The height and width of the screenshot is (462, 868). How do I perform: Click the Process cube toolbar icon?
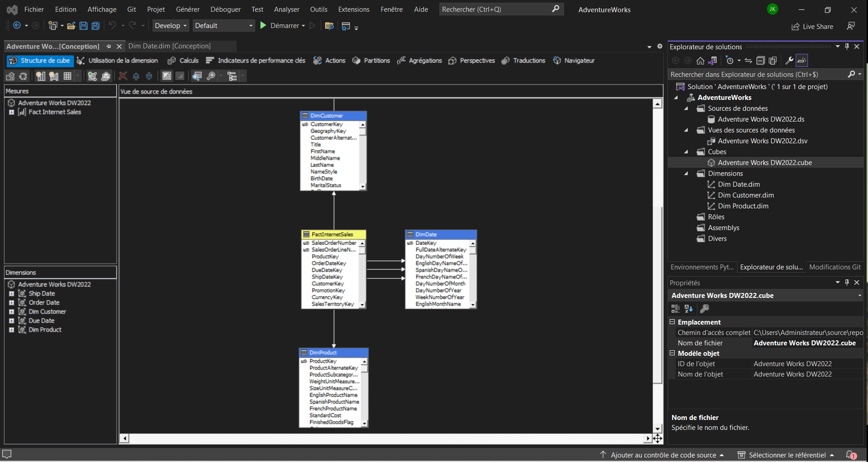pyautogui.click(x=10, y=76)
